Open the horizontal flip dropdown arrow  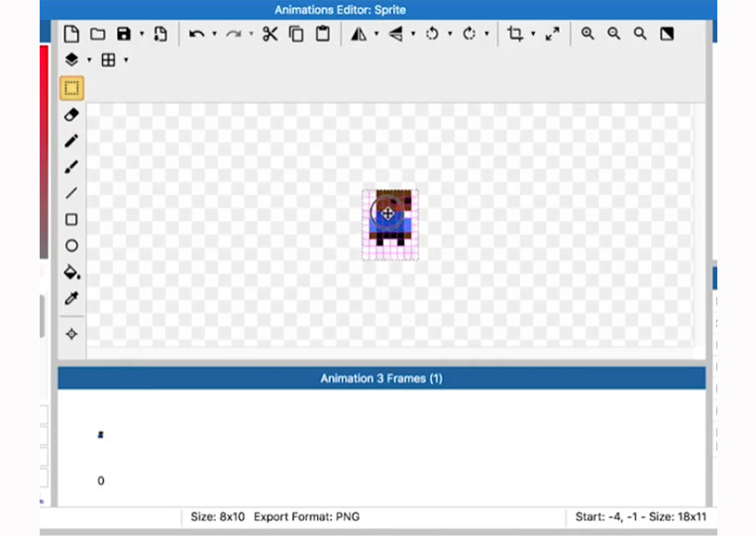point(377,34)
